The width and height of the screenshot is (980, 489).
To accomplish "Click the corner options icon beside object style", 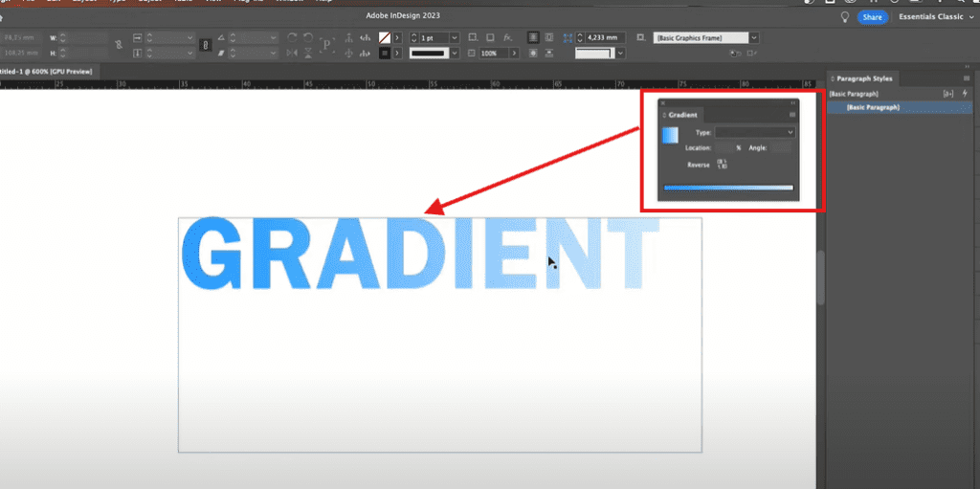I will [x=640, y=37].
